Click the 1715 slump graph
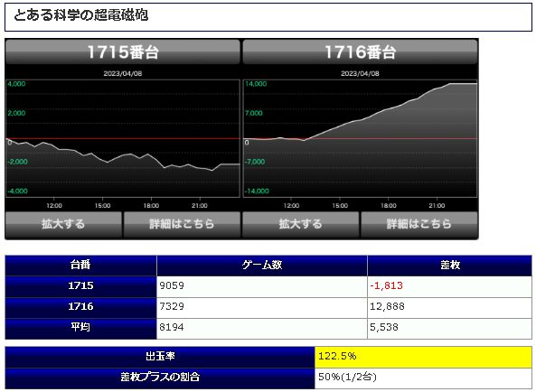 [123, 138]
